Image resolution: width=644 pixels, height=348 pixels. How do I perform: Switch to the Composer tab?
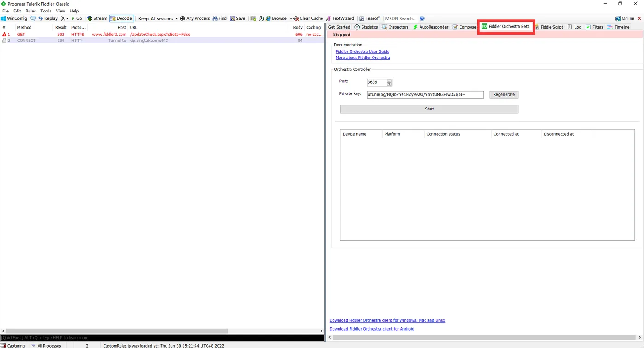[465, 27]
